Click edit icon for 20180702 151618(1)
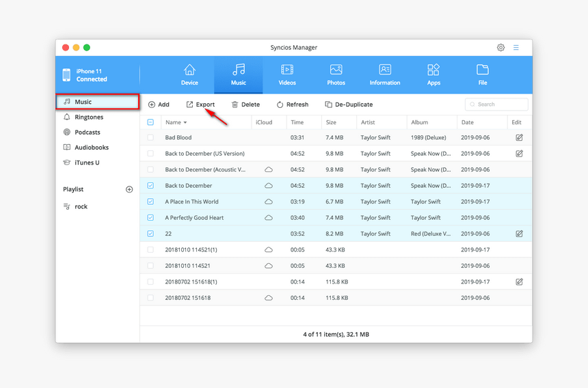The width and height of the screenshot is (588, 388). click(519, 281)
